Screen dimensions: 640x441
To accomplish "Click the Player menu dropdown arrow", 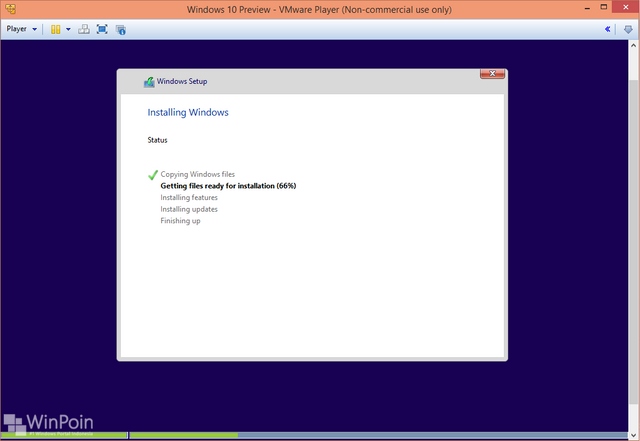I will coord(34,29).
